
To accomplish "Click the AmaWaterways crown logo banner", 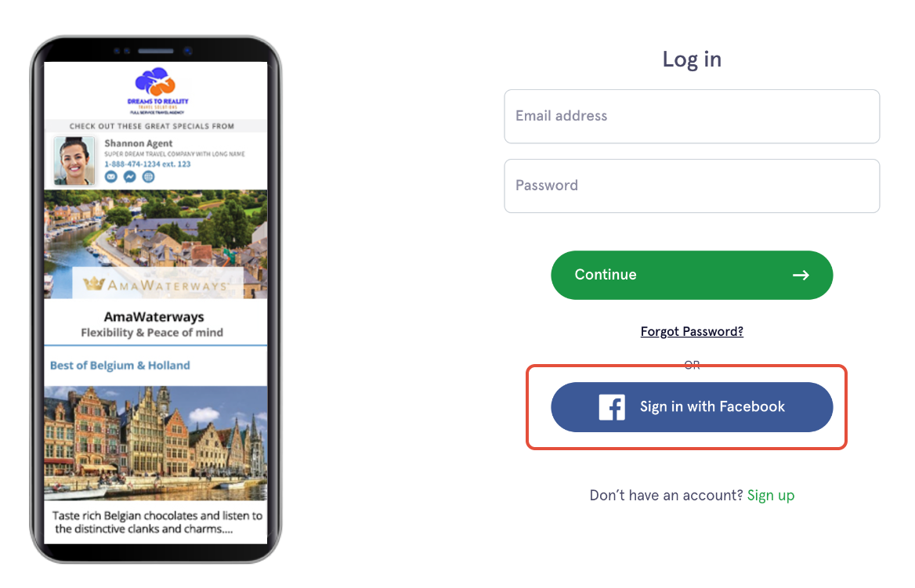I will 157,284.
